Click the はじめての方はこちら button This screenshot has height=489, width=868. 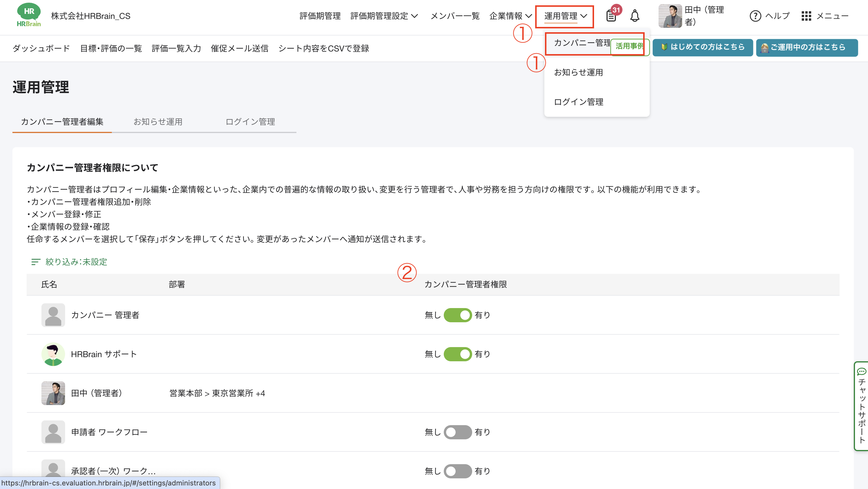[703, 47]
